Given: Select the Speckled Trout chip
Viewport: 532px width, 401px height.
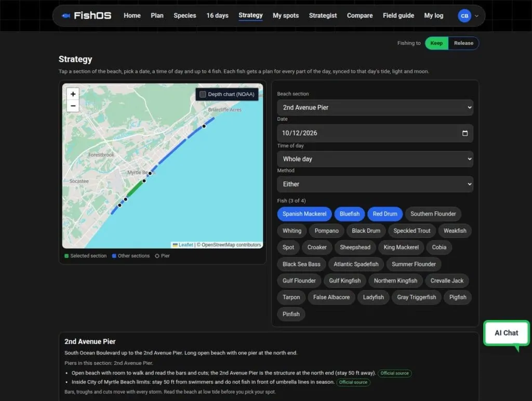Looking at the screenshot, I should [x=412, y=231].
